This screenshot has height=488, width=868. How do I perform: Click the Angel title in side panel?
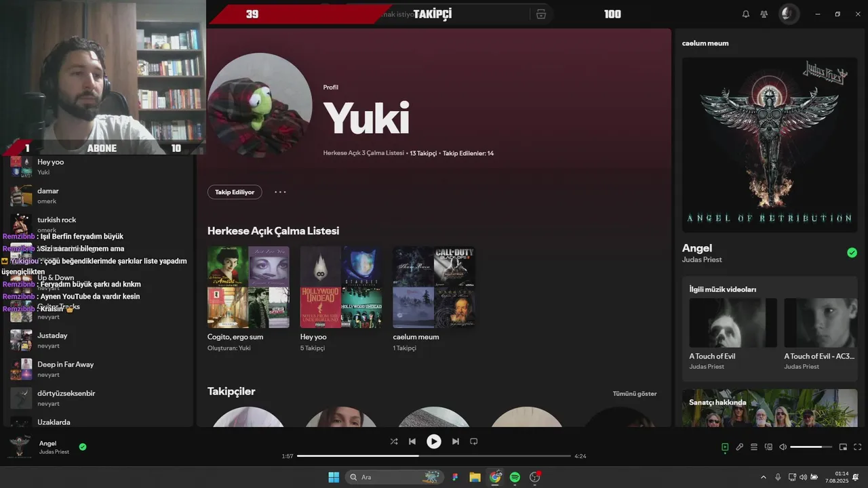coord(697,248)
